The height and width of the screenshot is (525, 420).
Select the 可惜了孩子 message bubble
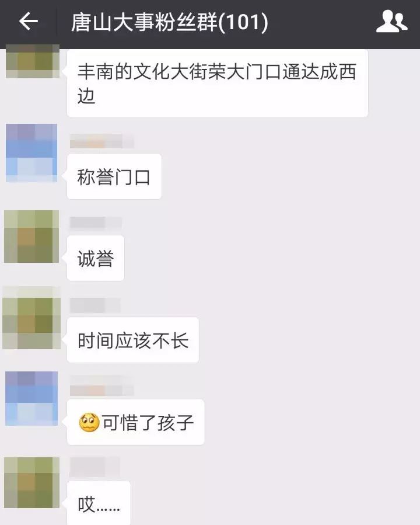[136, 422]
